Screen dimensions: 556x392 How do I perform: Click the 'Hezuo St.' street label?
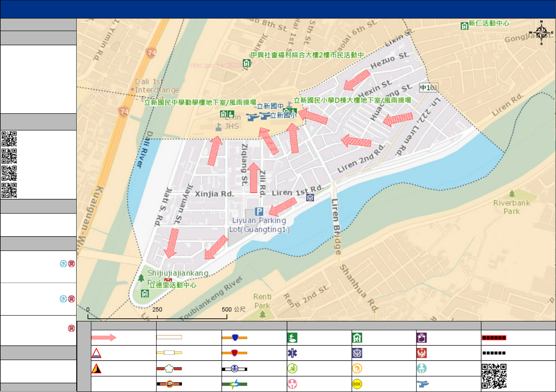point(390,60)
